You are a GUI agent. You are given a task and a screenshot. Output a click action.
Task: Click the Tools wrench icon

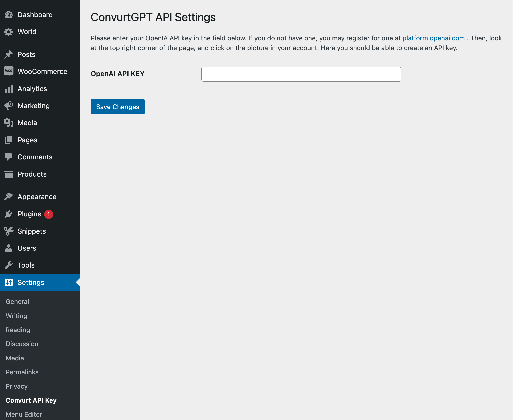click(x=9, y=265)
